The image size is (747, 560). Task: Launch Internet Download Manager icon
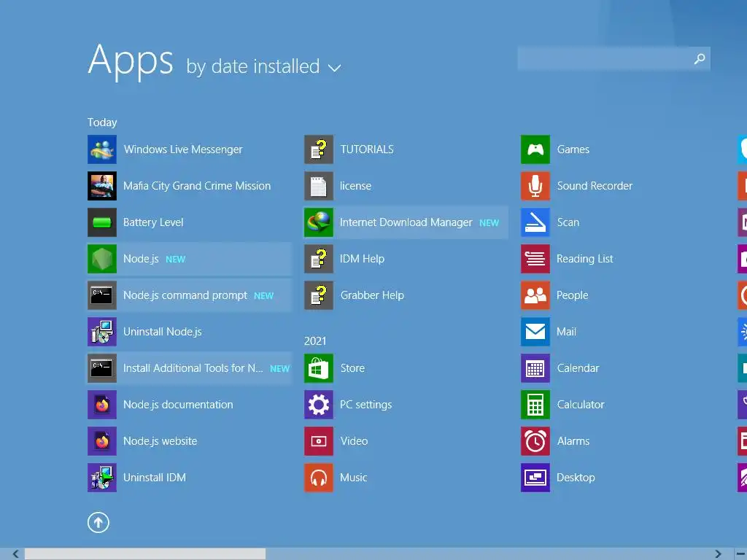point(319,222)
